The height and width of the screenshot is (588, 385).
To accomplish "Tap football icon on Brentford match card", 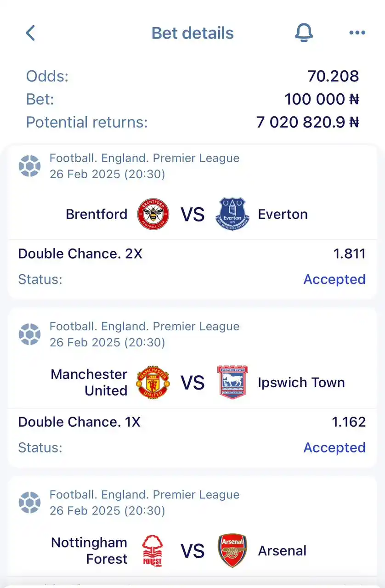I will 29,166.
